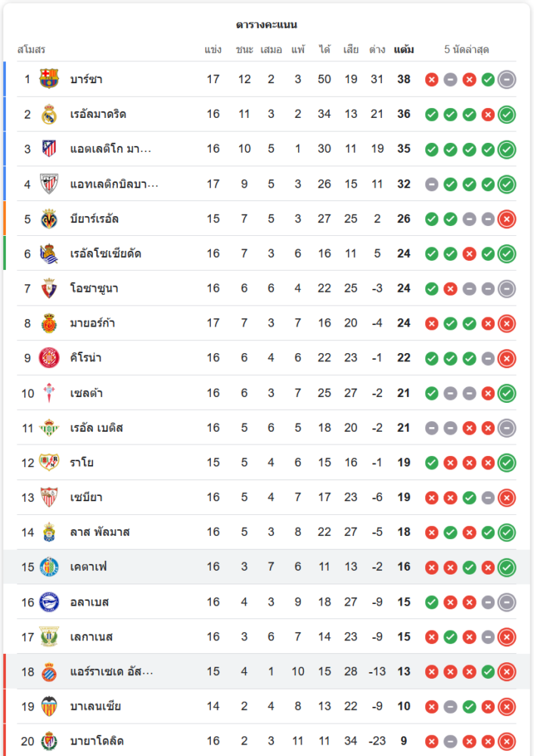Click the 5 นัดล่าสุด column header
Screen dimensions: 534x756
pos(467,50)
